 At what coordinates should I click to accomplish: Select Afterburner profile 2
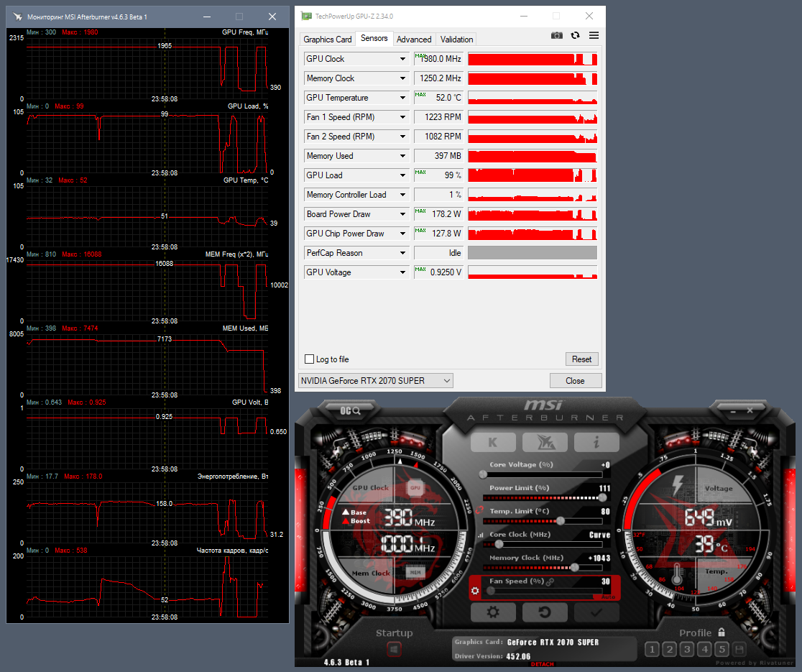pyautogui.click(x=669, y=650)
